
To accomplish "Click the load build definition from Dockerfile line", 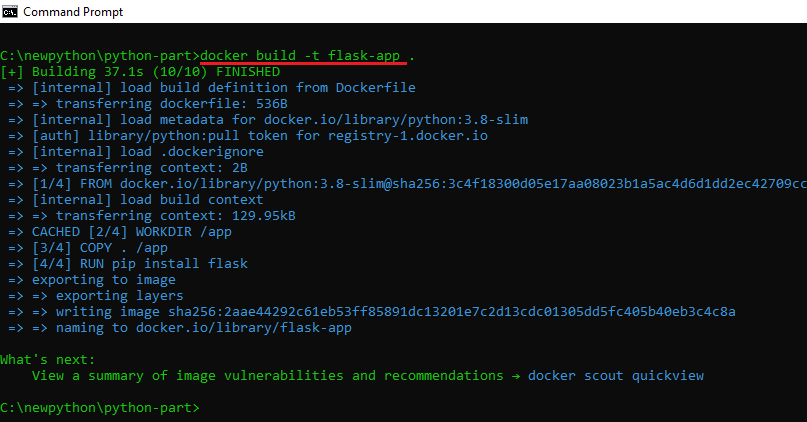I will coord(212,87).
